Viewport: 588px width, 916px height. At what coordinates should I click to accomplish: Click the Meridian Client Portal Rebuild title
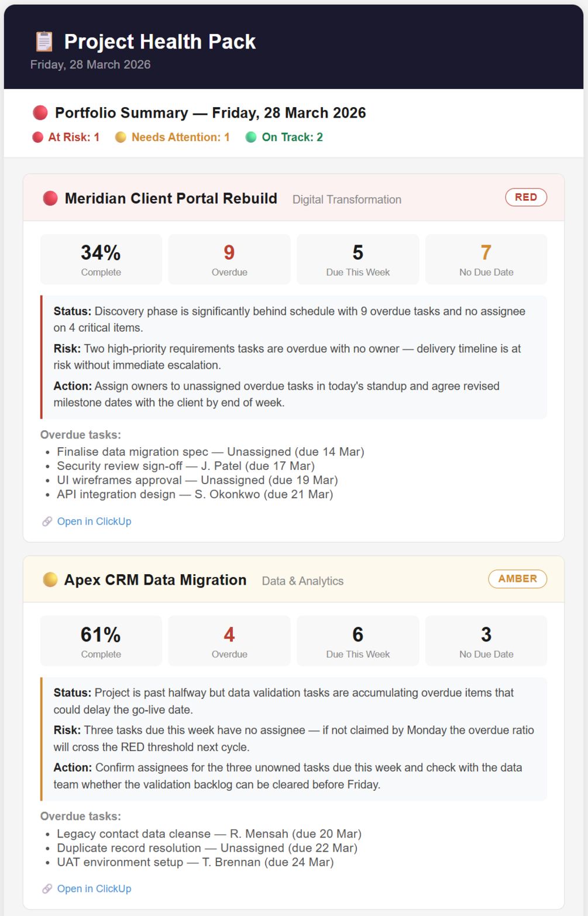(x=171, y=198)
